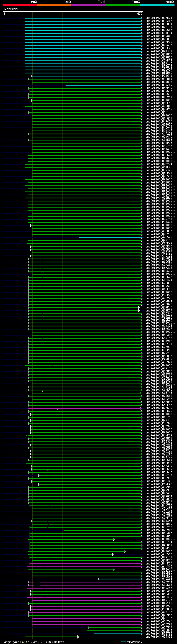
Task: Open the UniRef100_Q9LJI5 entry
Action: coord(159,21)
